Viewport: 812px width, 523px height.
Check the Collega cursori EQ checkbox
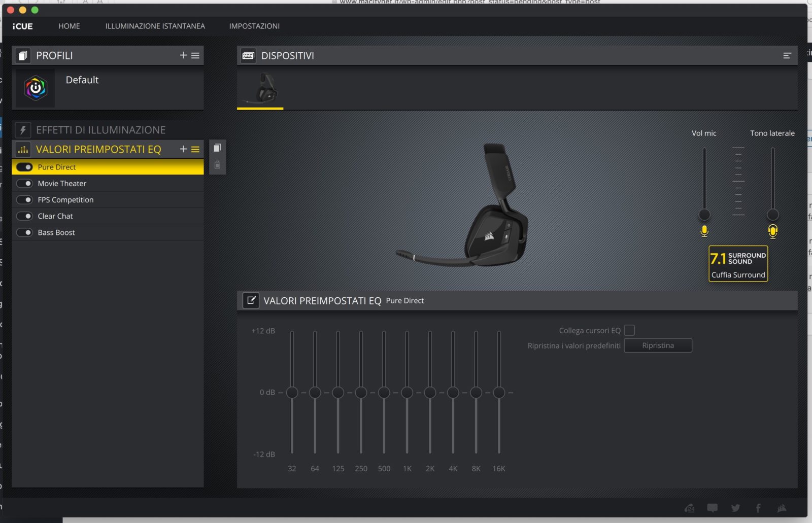pos(629,330)
